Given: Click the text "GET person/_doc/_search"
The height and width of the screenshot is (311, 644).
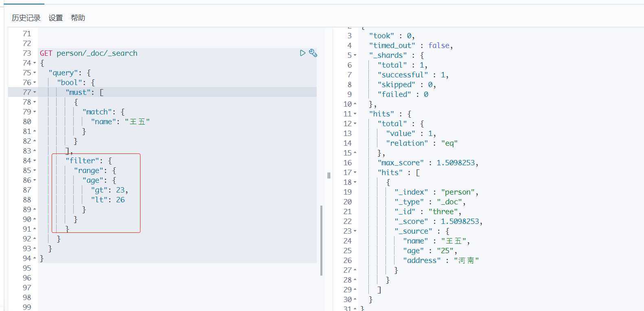Looking at the screenshot, I should point(89,53).
